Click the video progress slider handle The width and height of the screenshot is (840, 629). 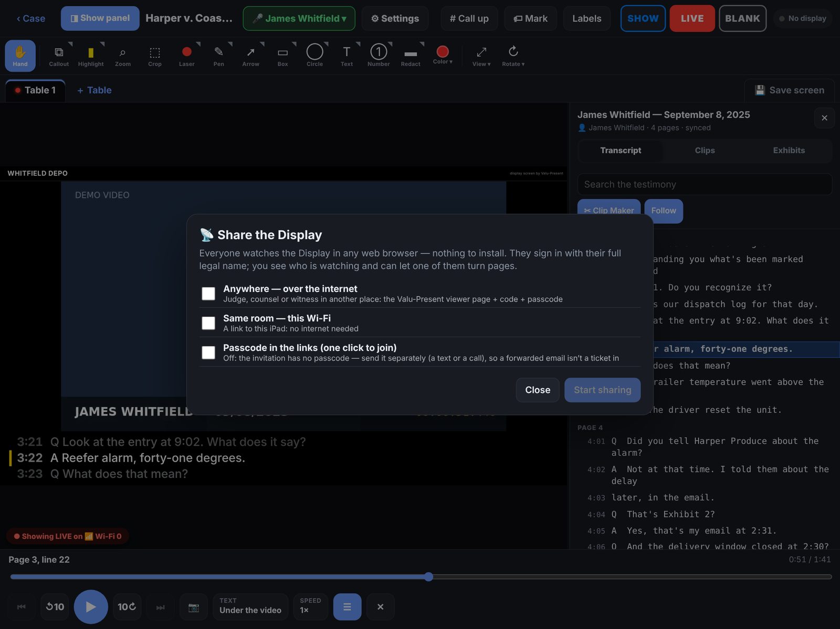(429, 577)
